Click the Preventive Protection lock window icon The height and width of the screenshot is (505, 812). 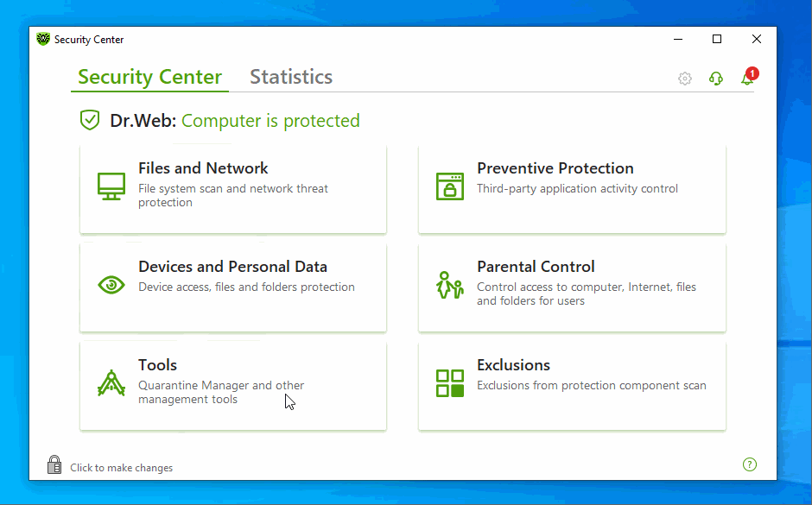pyautogui.click(x=450, y=186)
